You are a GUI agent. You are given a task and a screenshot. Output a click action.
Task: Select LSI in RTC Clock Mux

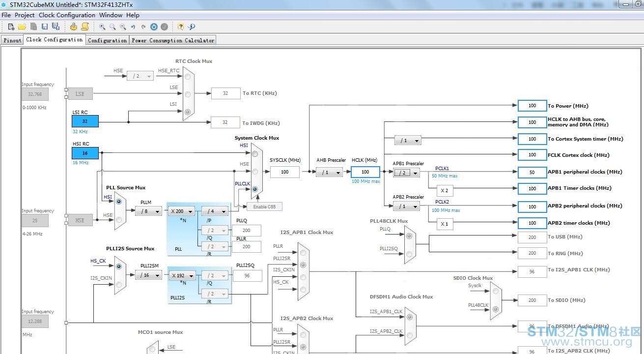[188, 112]
